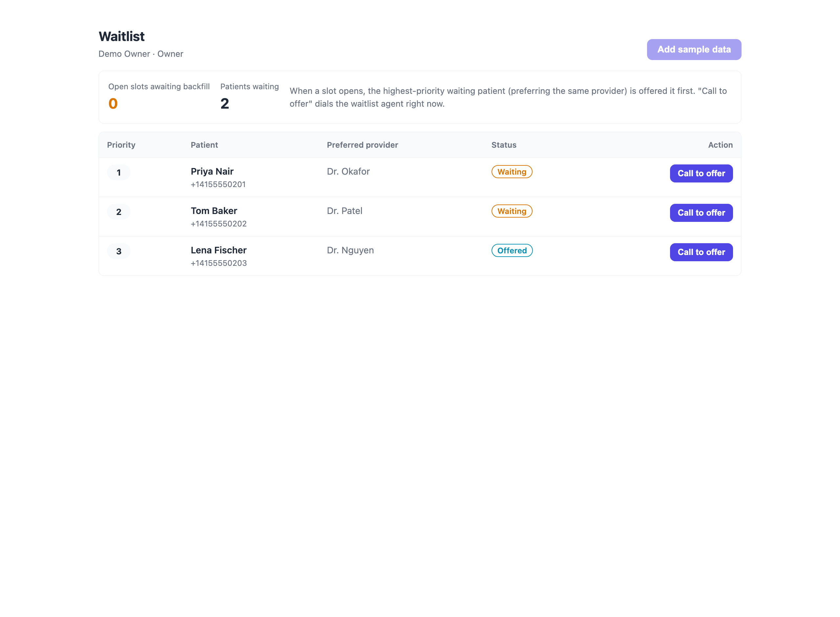Viewport: 840px width, 617px height.
Task: Click priority number 1 badge
Action: [x=119, y=173]
